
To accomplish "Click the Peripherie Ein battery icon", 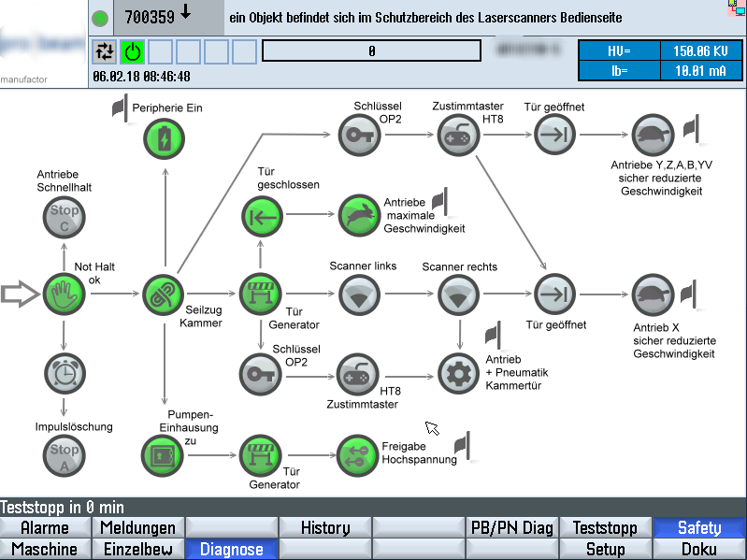I will (x=164, y=139).
